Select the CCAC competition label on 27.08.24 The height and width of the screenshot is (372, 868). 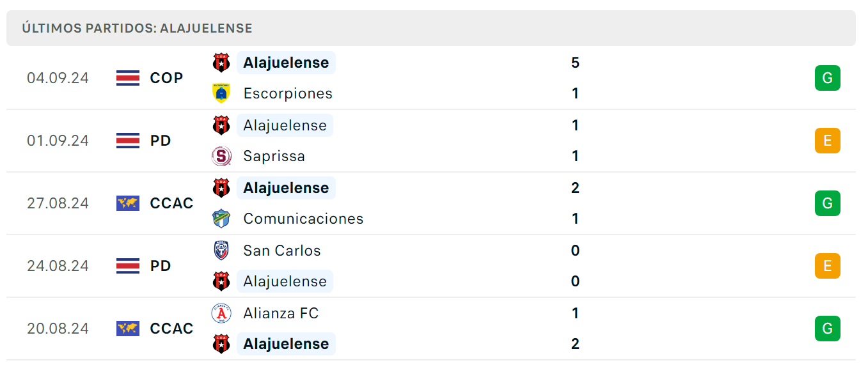point(171,203)
